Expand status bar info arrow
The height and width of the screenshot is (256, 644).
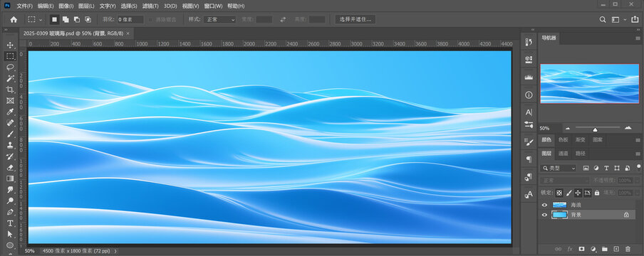click(115, 250)
